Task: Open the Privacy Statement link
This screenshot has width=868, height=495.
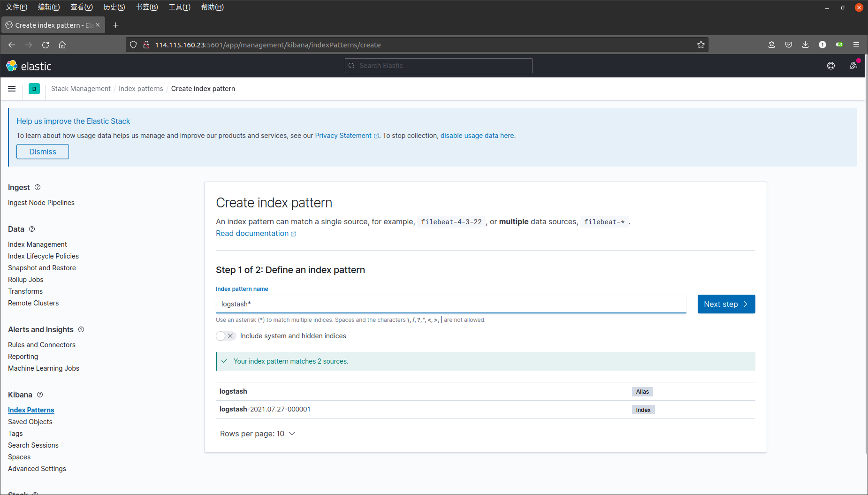Action: pyautogui.click(x=347, y=136)
